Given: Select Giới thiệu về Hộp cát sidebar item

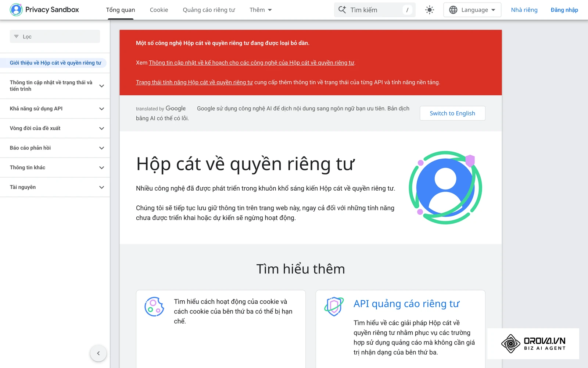Looking at the screenshot, I should [x=55, y=63].
